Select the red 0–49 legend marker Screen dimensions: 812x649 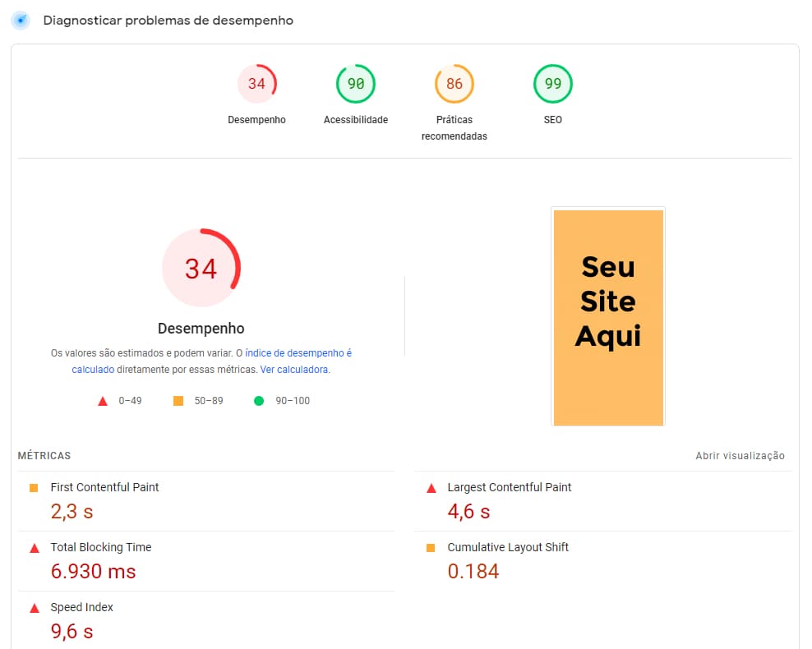(103, 401)
